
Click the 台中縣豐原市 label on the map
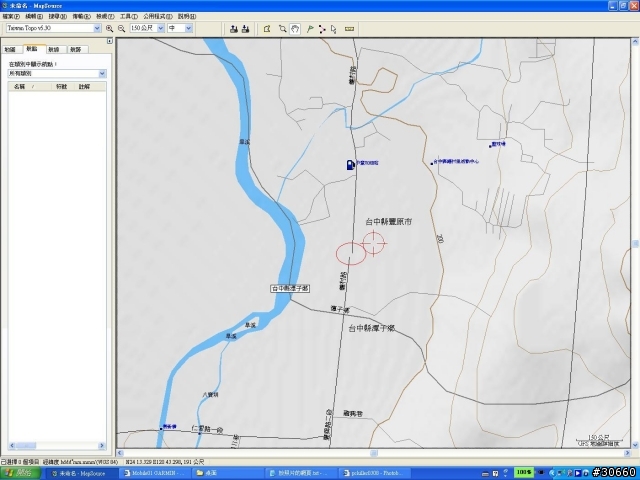pos(389,222)
